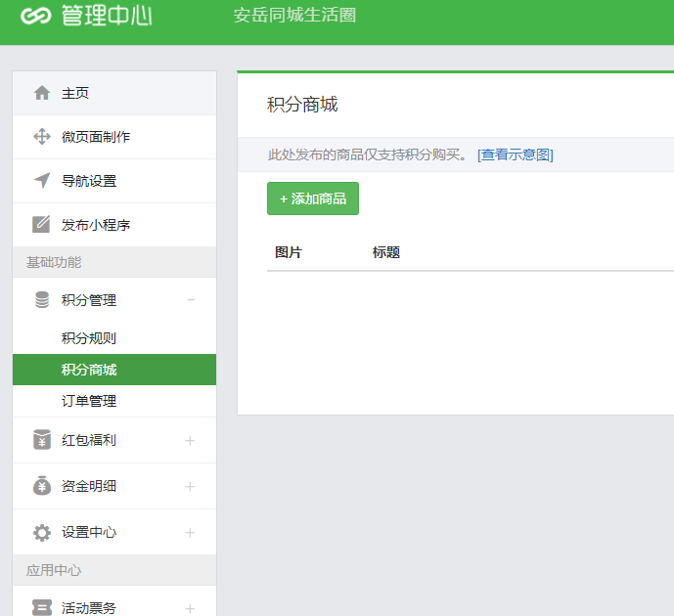Click the edit icon for 发布小程序
The height and width of the screenshot is (616, 674).
click(x=42, y=225)
